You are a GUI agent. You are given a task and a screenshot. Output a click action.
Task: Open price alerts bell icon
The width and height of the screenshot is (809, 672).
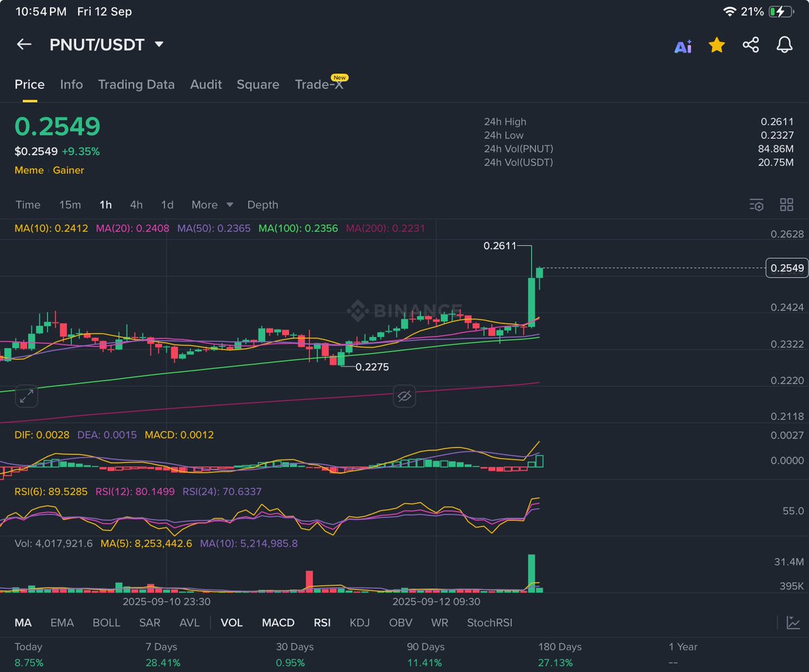click(784, 45)
